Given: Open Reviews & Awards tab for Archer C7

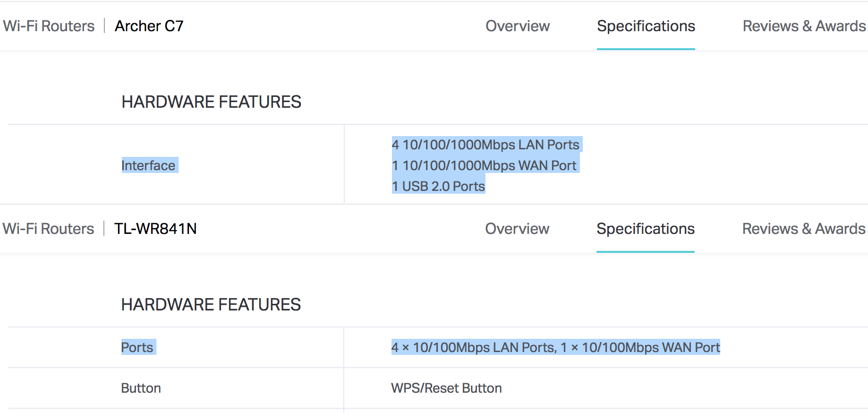Looking at the screenshot, I should (804, 26).
